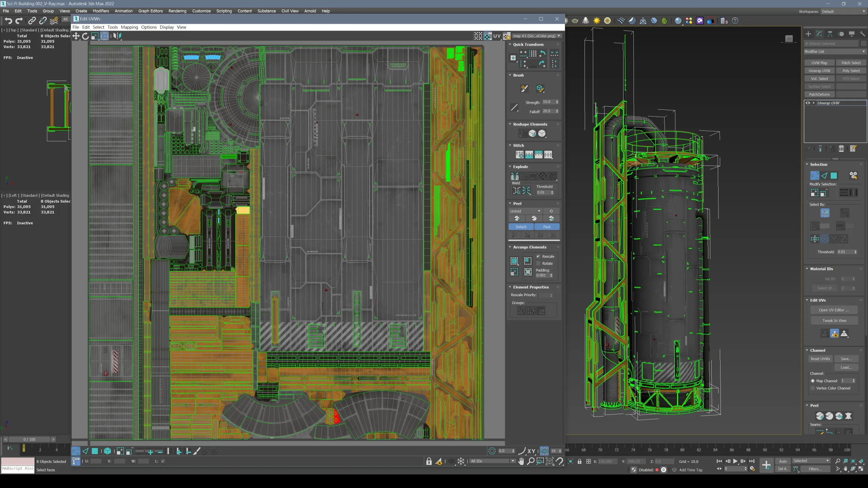Expand the Element Properties section
Image resolution: width=868 pixels, height=488 pixels.
[510, 287]
